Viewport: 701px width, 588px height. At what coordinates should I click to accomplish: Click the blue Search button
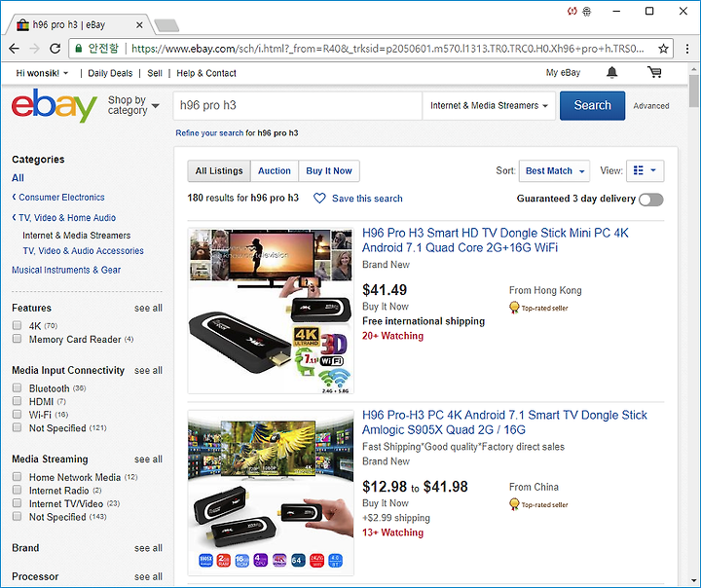click(x=592, y=105)
